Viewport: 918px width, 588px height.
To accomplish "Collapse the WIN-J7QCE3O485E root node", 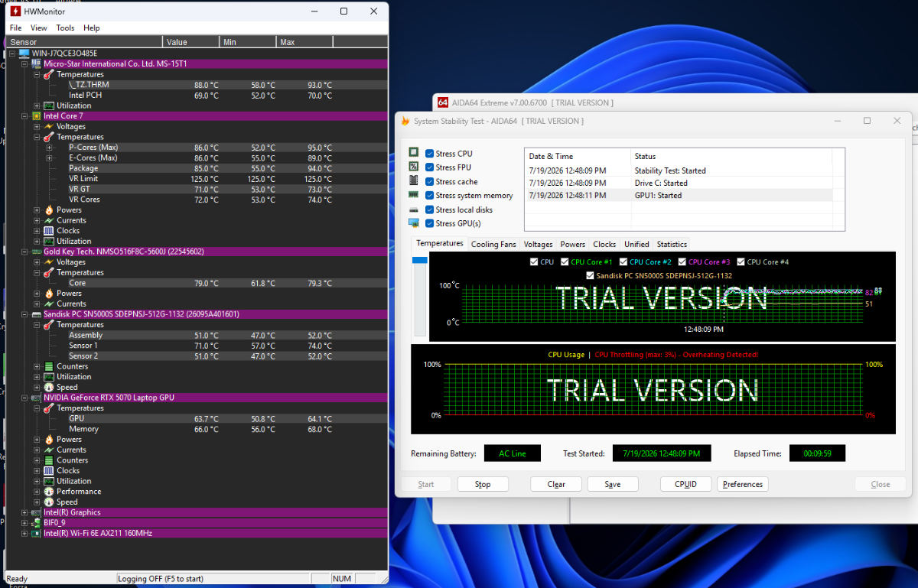I will (x=11, y=54).
